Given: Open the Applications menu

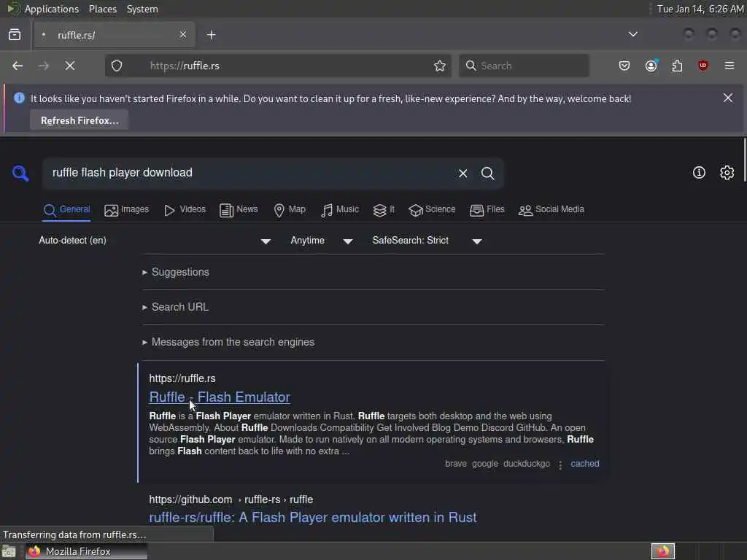Looking at the screenshot, I should (x=52, y=9).
